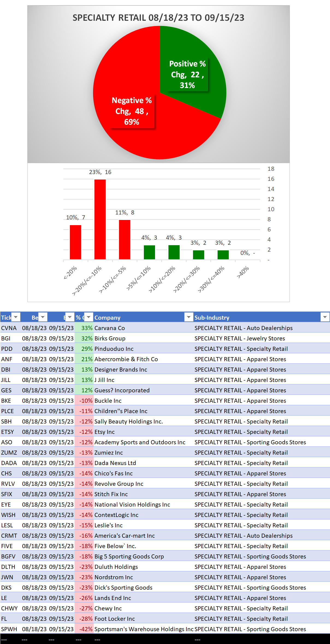
Task: Select the RVLV ticker cell
Action: coord(11,484)
